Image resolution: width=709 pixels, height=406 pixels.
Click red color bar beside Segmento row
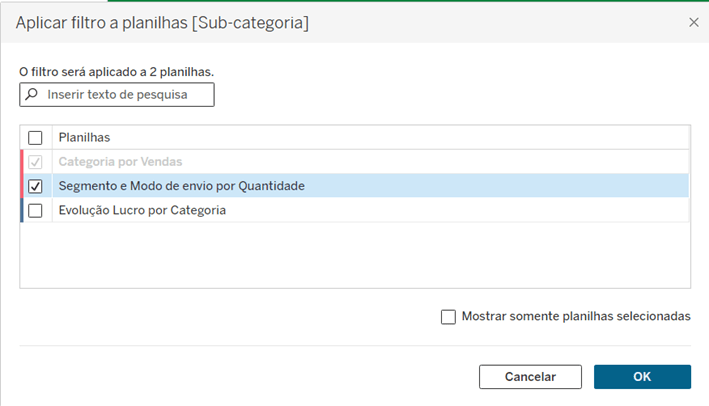(22, 186)
